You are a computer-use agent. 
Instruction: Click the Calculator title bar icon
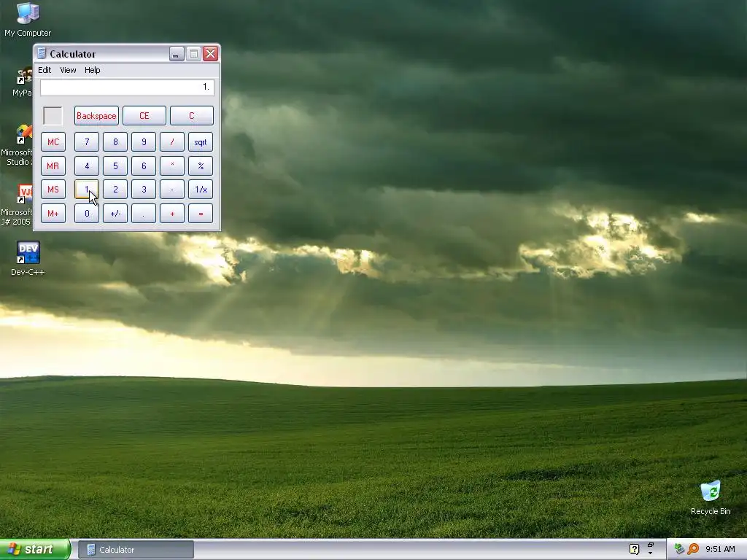42,53
